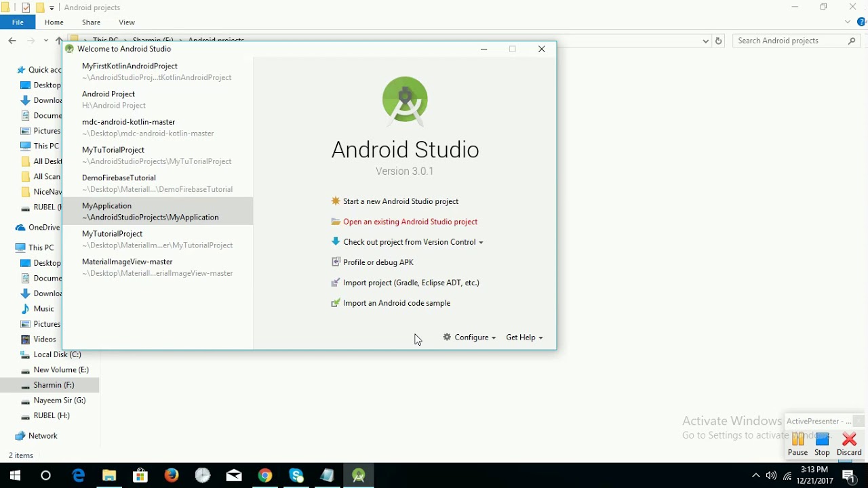868x488 pixels.
Task: Click the Import project icon
Action: (335, 283)
